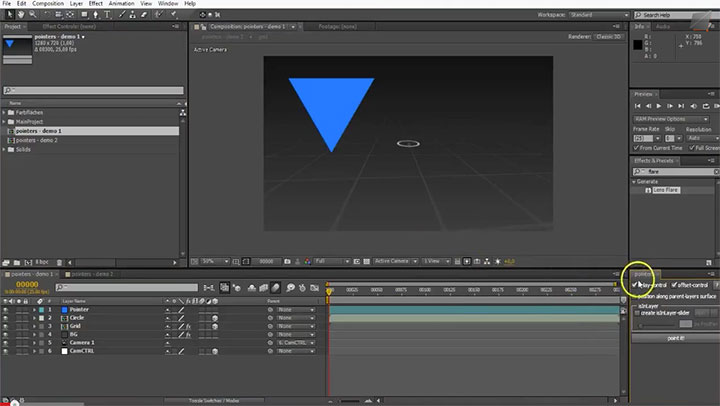Toggle the From Current Time checkbox
720x406 pixels.
click(x=636, y=148)
